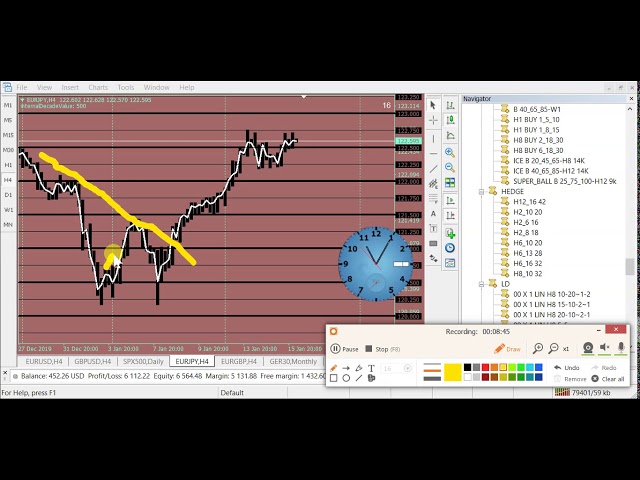Select the text label tool
This screenshot has width=640, height=480.
click(x=433, y=214)
